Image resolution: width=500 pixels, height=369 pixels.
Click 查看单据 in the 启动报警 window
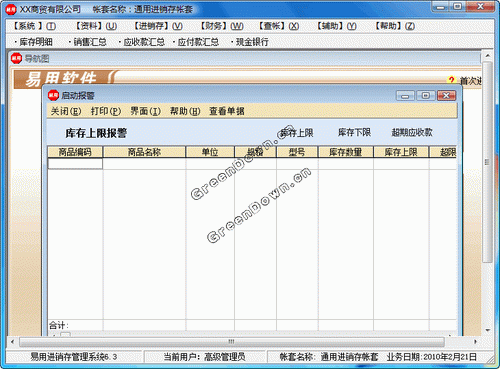227,111
